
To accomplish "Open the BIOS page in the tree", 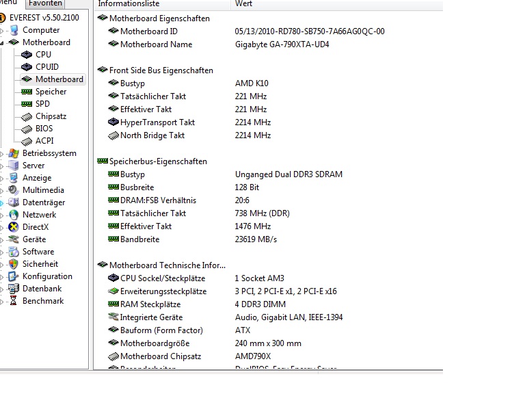I will 44,129.
